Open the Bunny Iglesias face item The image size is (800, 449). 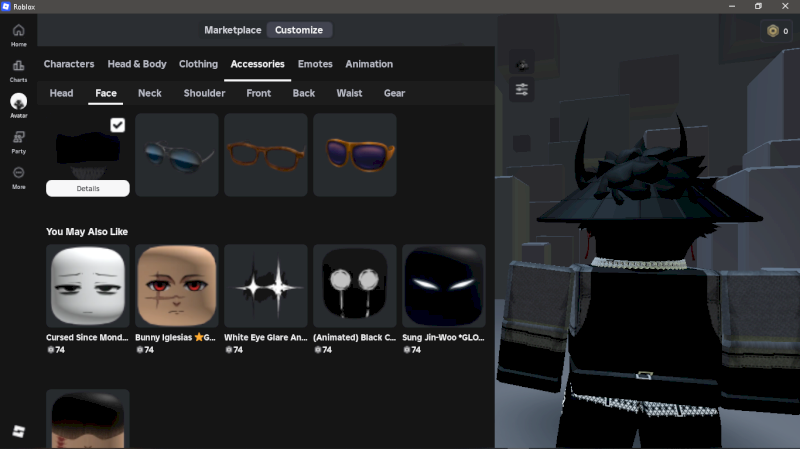pos(177,286)
